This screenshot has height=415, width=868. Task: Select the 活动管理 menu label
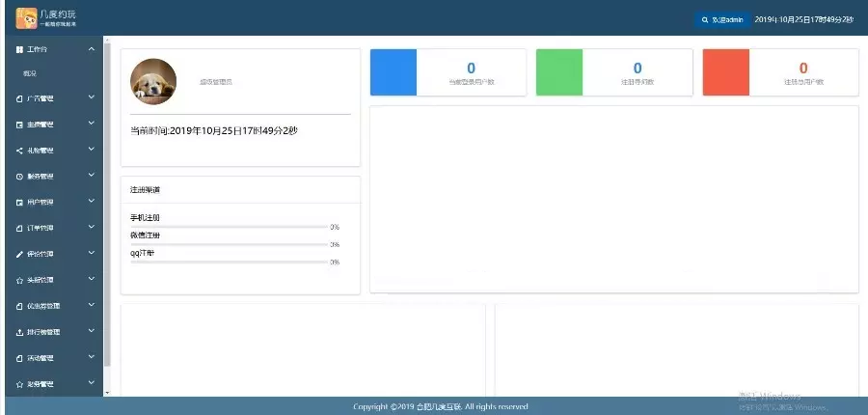point(41,358)
